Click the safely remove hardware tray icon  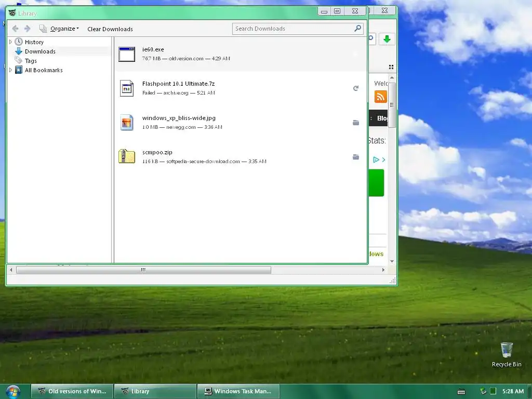[484, 391]
